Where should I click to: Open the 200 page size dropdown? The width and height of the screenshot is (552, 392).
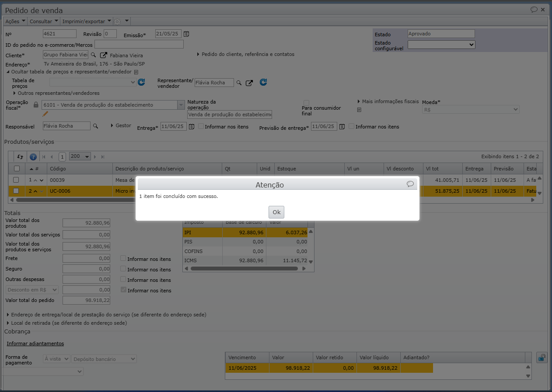coord(80,156)
